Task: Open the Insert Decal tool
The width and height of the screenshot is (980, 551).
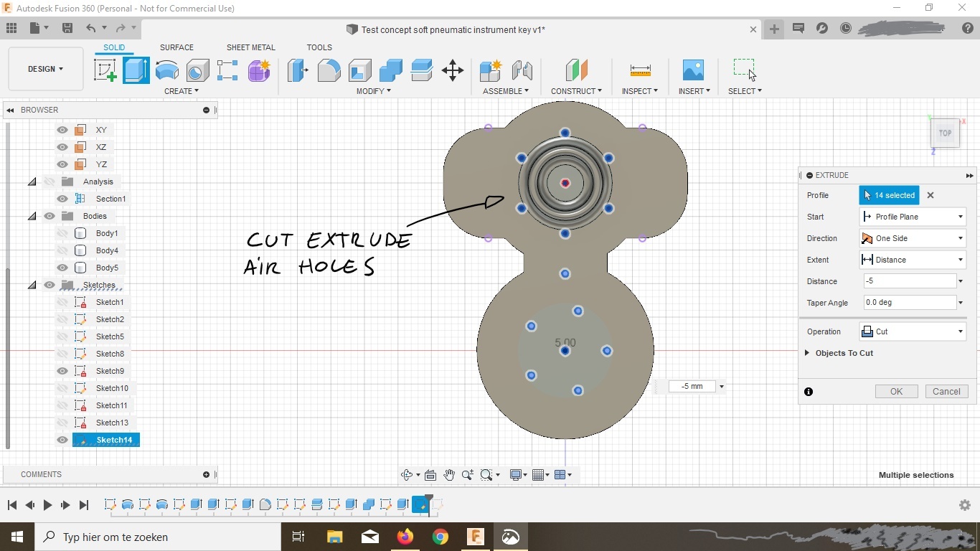Action: pyautogui.click(x=693, y=70)
